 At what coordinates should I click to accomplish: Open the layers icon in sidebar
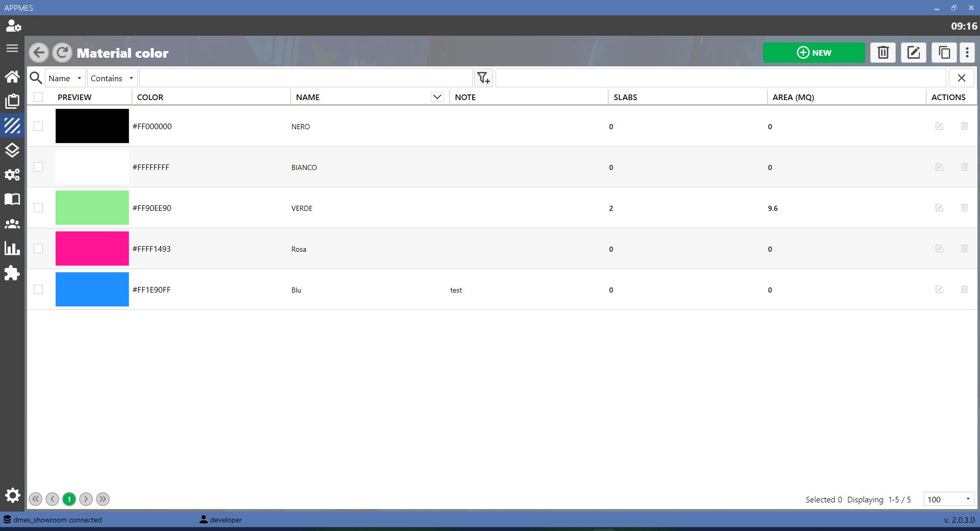[12, 150]
